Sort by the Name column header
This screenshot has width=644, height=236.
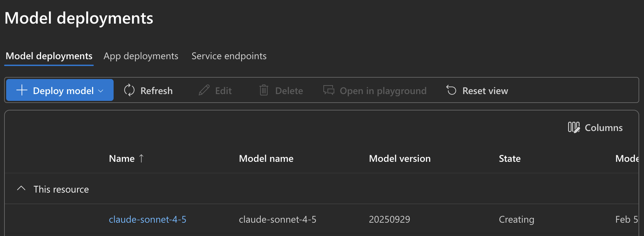[x=122, y=158]
